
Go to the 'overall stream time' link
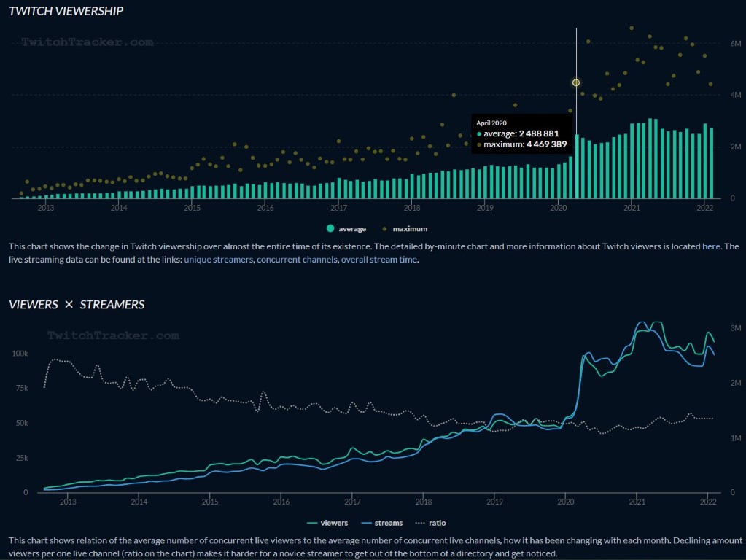[x=379, y=260]
